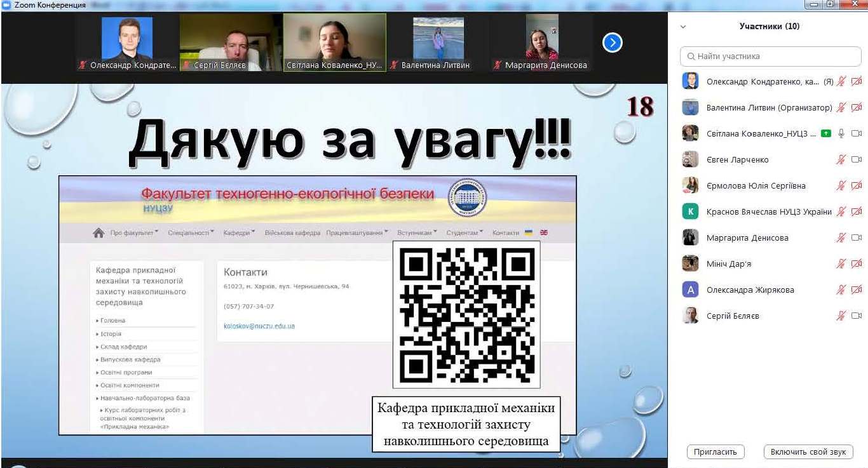The height and width of the screenshot is (468, 868).
Task: Select 'Спеціальності' menu on the faculty site
Action: point(191,233)
